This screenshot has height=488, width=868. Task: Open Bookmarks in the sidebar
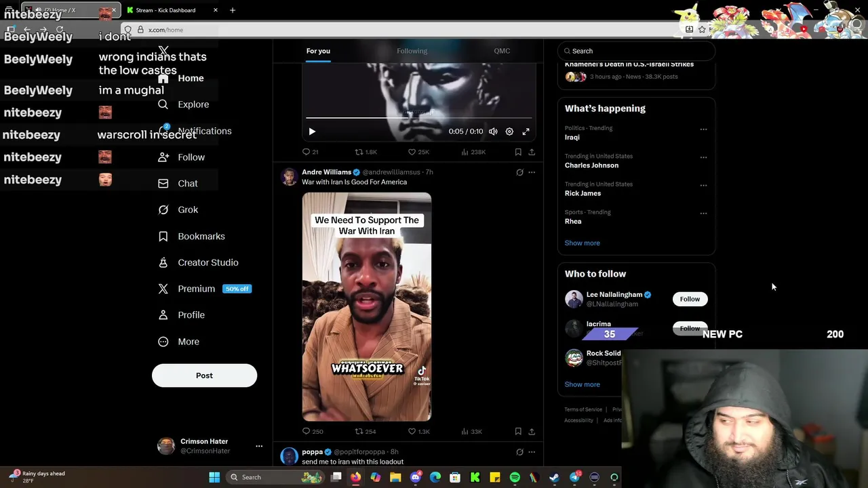click(191, 237)
